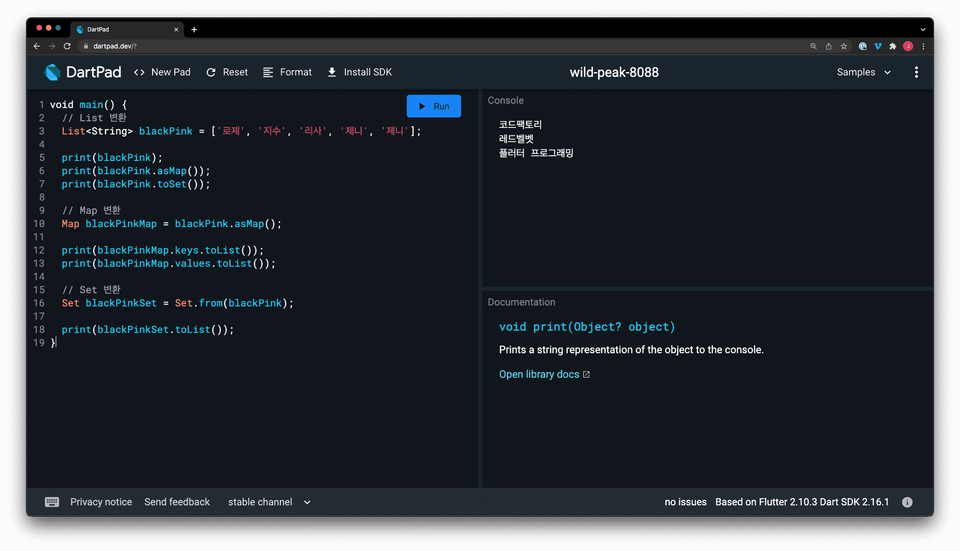Click Install SDK
The width and height of the screenshot is (960, 551).
[359, 72]
